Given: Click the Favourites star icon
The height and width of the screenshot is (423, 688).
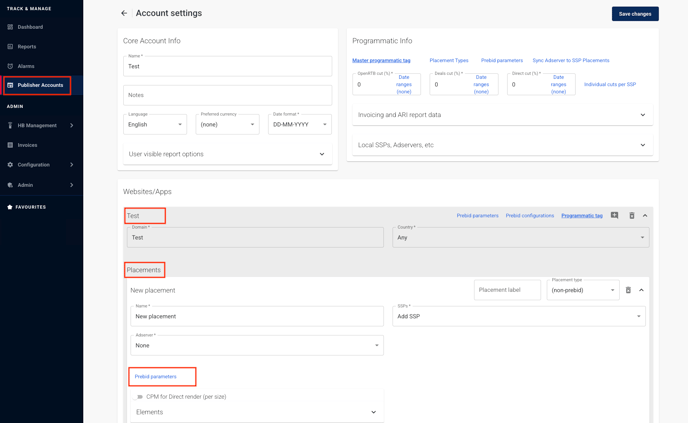Looking at the screenshot, I should [10, 207].
